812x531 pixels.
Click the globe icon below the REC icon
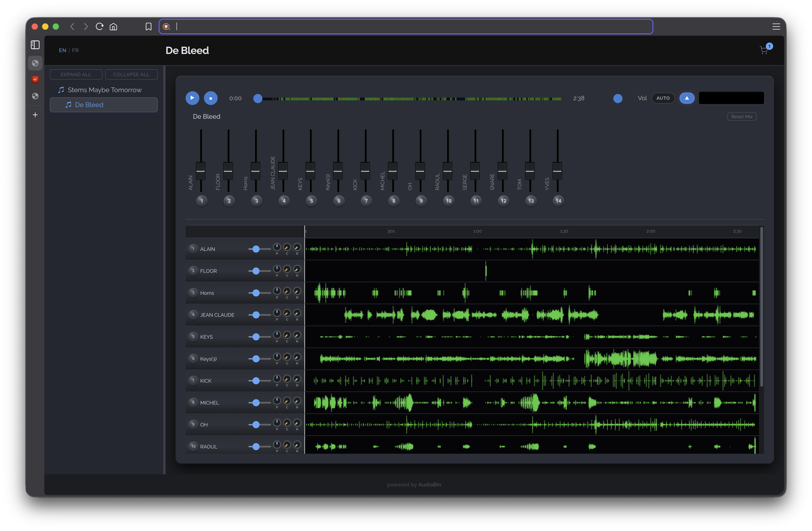point(35,96)
